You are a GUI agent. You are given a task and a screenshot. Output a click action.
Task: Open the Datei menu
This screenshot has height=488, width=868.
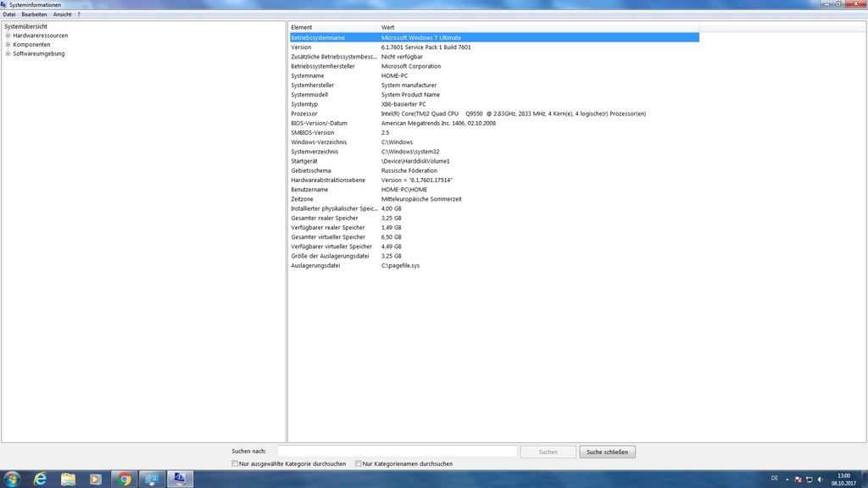(9, 14)
